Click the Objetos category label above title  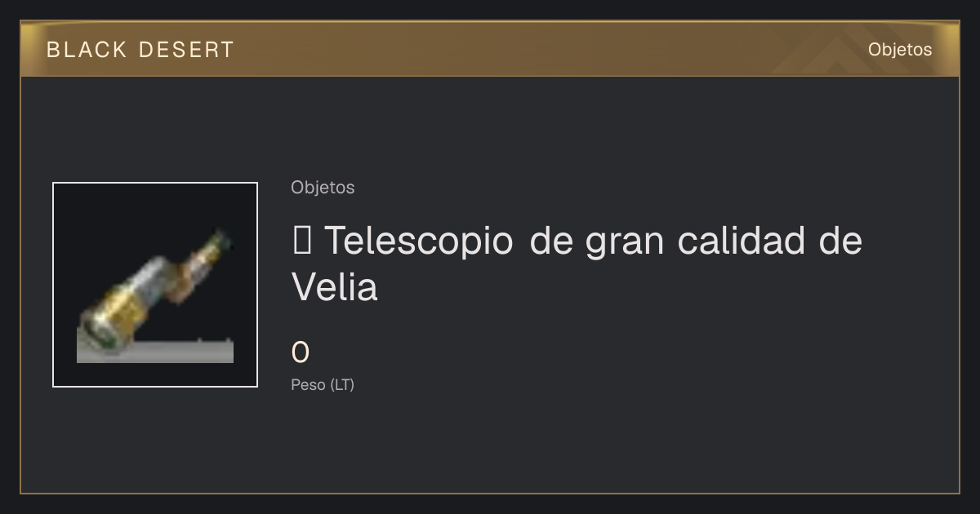click(323, 188)
